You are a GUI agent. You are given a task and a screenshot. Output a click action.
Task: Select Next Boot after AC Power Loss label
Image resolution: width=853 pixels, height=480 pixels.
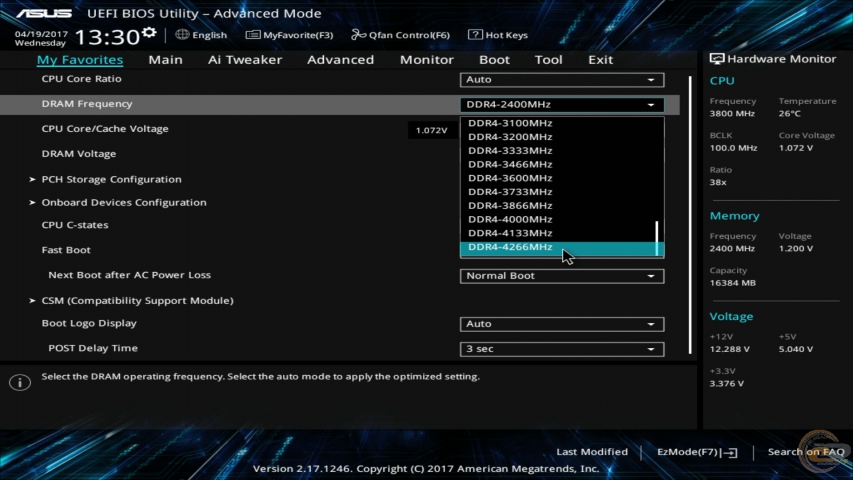pyautogui.click(x=129, y=275)
